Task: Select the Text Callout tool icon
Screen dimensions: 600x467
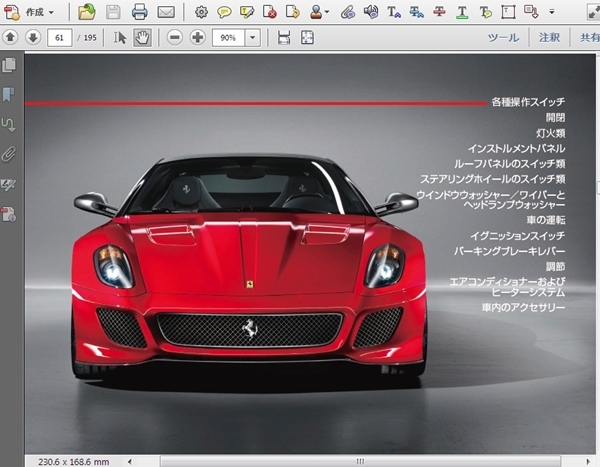Action: coord(531,12)
